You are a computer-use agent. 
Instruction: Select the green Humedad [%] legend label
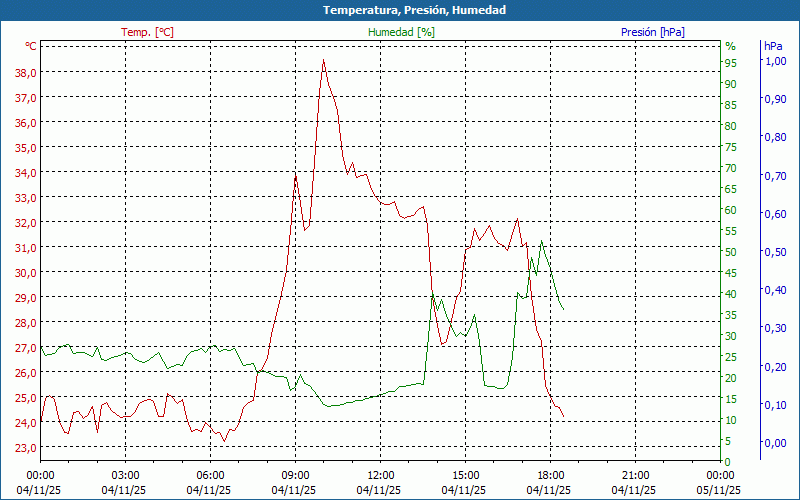(401, 32)
